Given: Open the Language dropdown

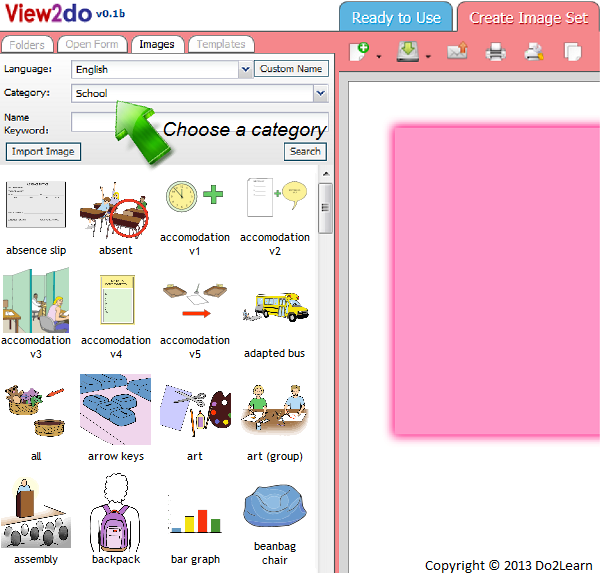Looking at the screenshot, I should [x=245, y=70].
